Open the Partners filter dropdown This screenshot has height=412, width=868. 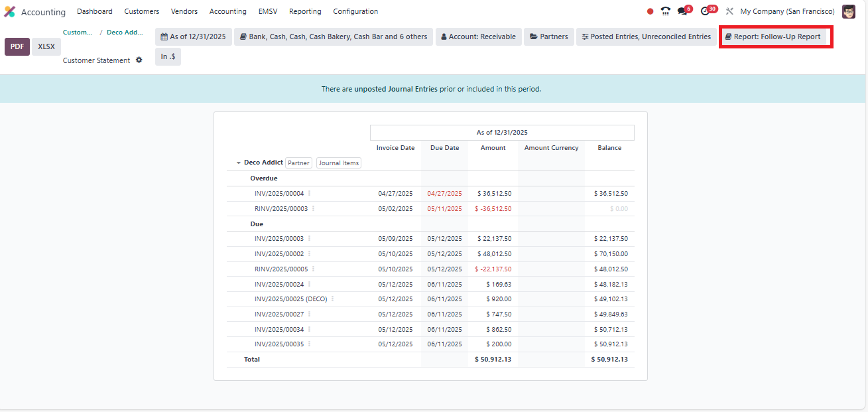pyautogui.click(x=549, y=36)
